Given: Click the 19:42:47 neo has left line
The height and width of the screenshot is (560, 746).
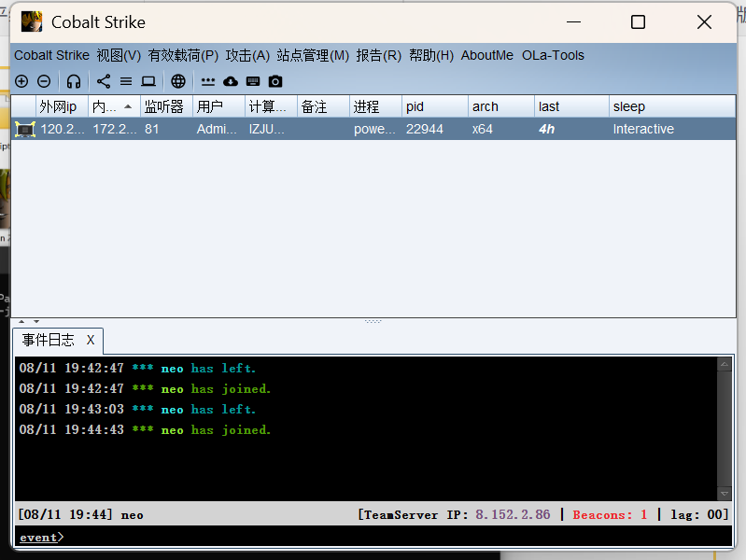Looking at the screenshot, I should point(137,369).
